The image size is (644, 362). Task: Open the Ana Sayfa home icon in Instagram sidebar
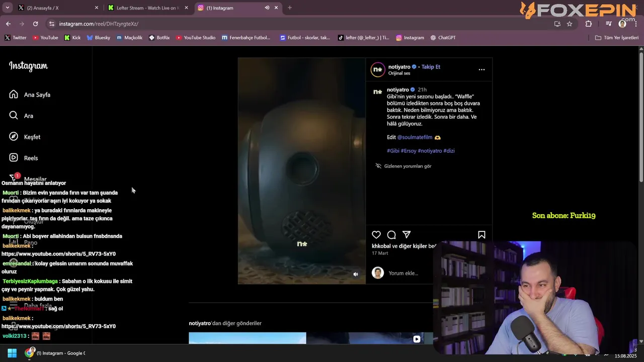[14, 95]
